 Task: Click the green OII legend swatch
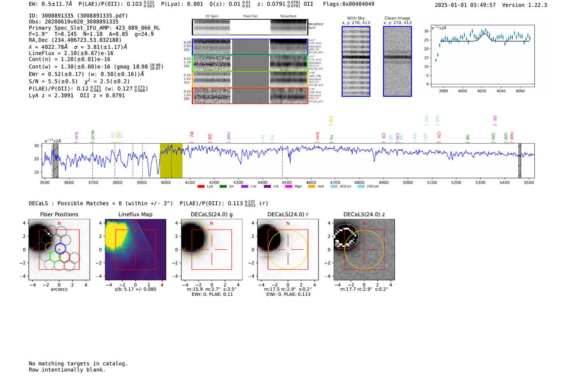pyautogui.click(x=223, y=186)
